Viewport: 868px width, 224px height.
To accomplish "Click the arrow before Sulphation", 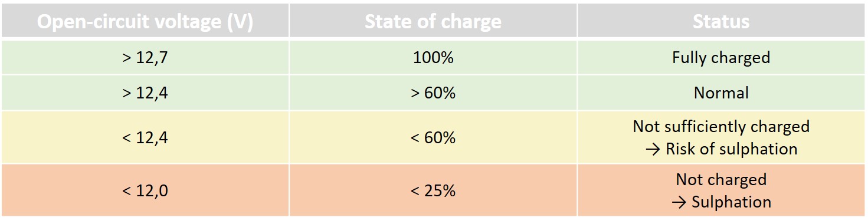I will (679, 203).
